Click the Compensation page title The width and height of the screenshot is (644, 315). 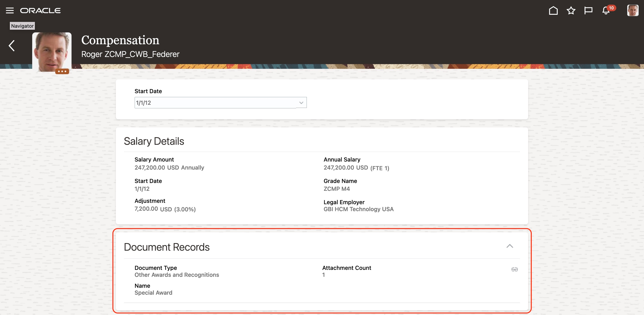coord(120,40)
